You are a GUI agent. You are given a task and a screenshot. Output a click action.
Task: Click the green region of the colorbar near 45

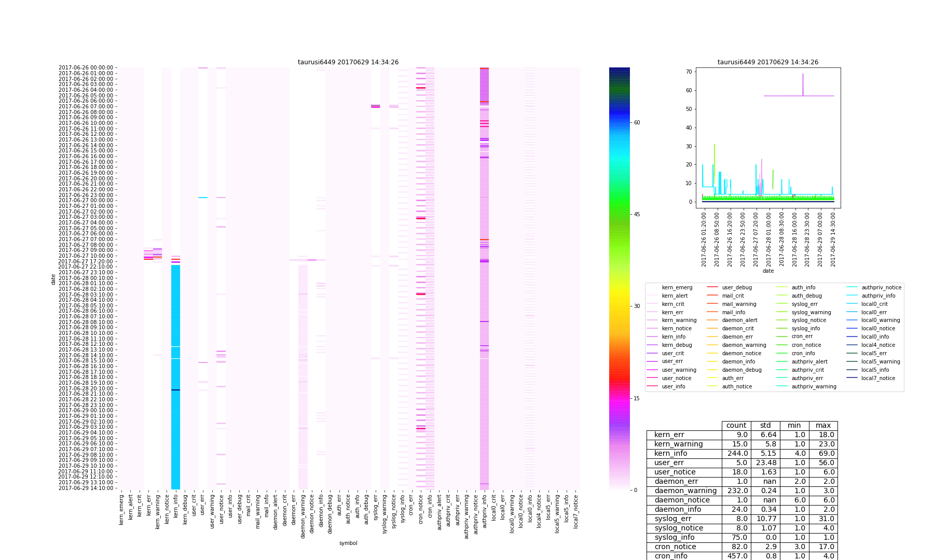click(619, 215)
